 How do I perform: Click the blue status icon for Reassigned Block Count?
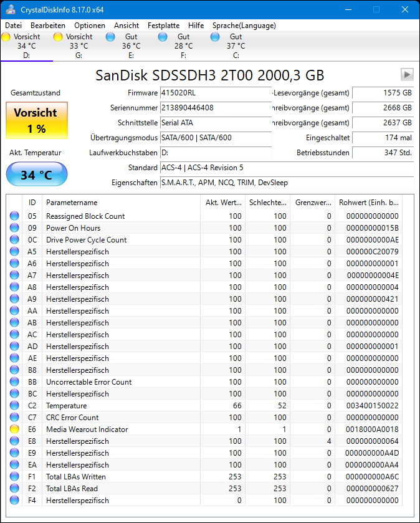click(14, 216)
